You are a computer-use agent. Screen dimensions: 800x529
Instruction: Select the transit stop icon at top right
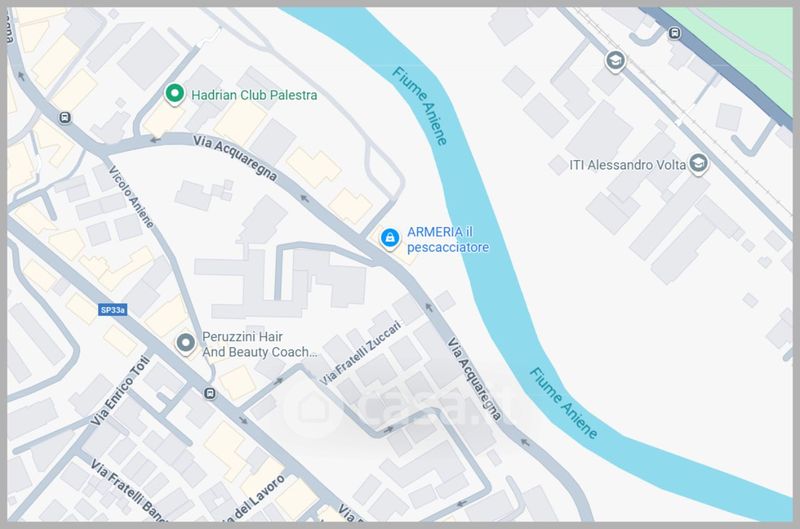(674, 34)
